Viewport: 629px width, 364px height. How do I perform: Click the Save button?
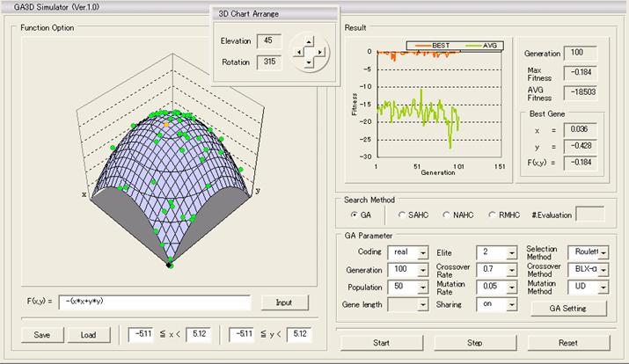coord(42,335)
